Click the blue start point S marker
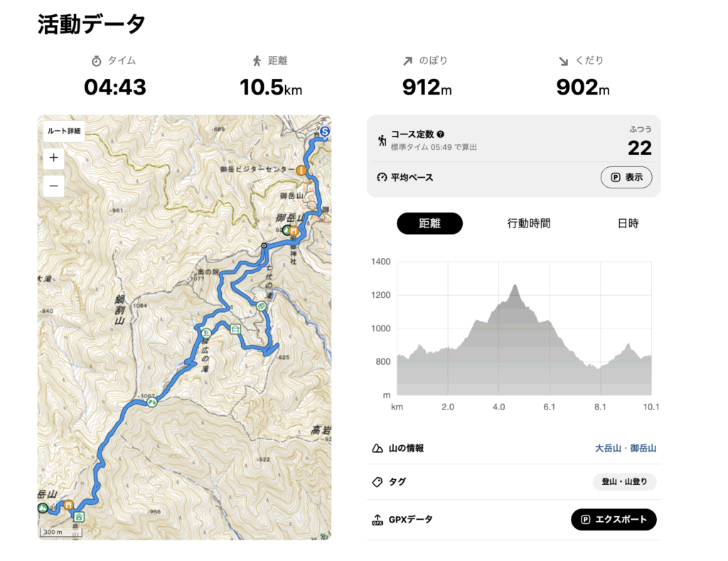Screen dimensions: 728x561 tap(325, 132)
